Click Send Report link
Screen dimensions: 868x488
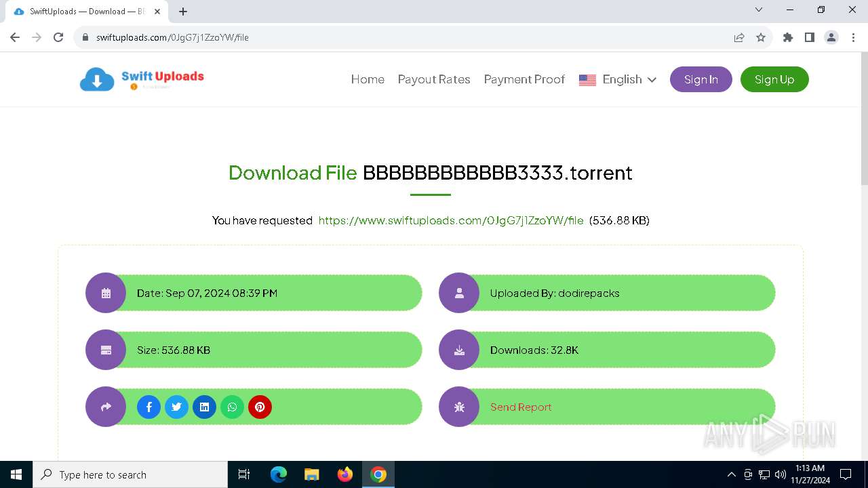point(521,407)
